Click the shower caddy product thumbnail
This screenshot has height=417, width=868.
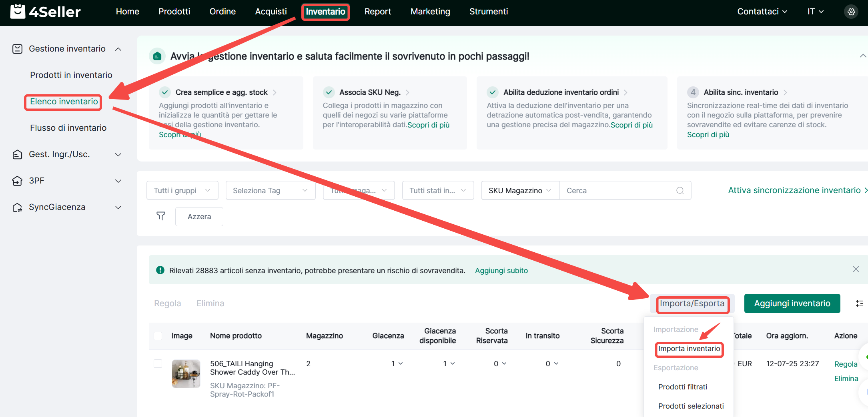pyautogui.click(x=186, y=373)
